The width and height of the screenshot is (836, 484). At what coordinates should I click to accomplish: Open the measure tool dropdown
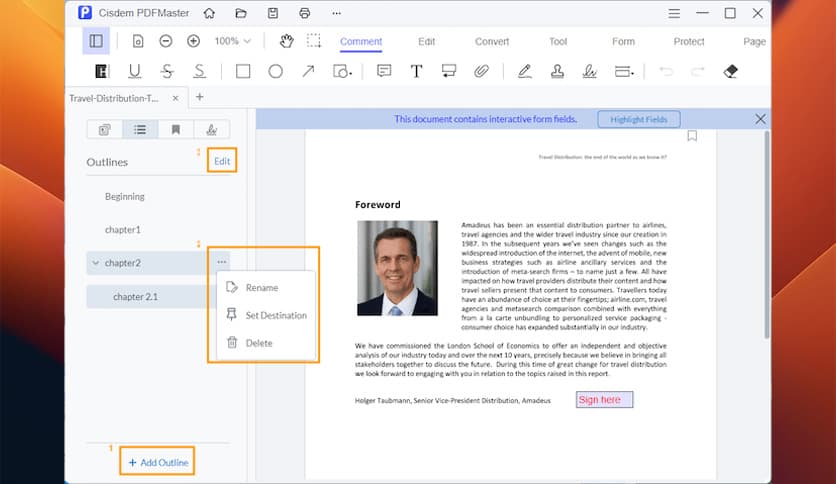click(x=624, y=71)
